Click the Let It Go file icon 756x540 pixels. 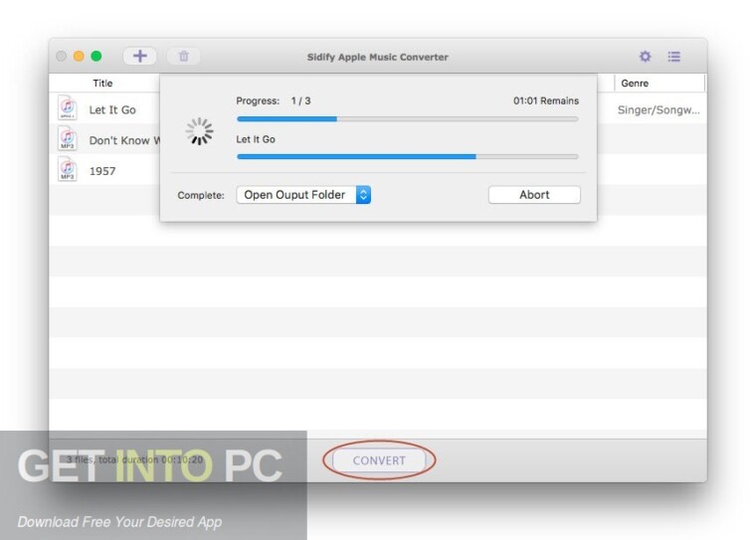(x=68, y=107)
